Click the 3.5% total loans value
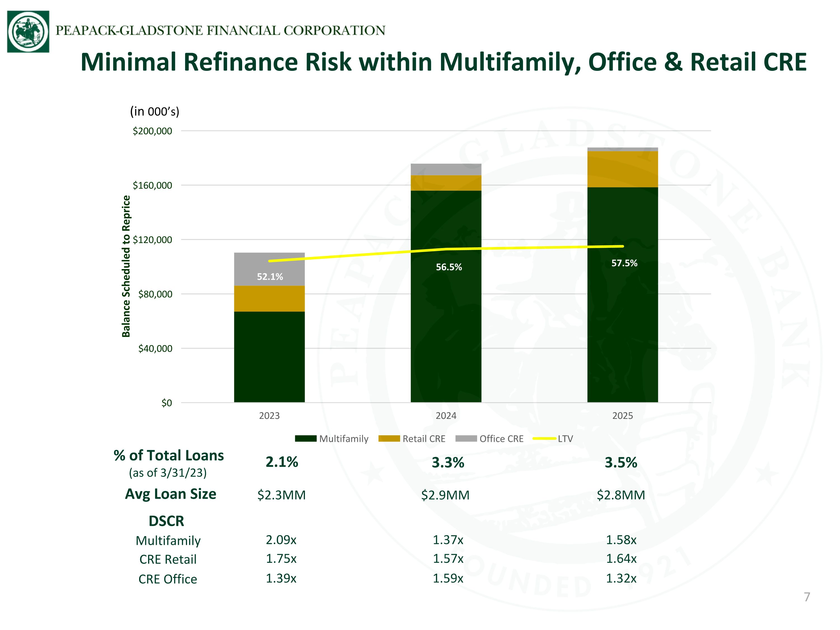840x630 pixels. pyautogui.click(x=621, y=463)
